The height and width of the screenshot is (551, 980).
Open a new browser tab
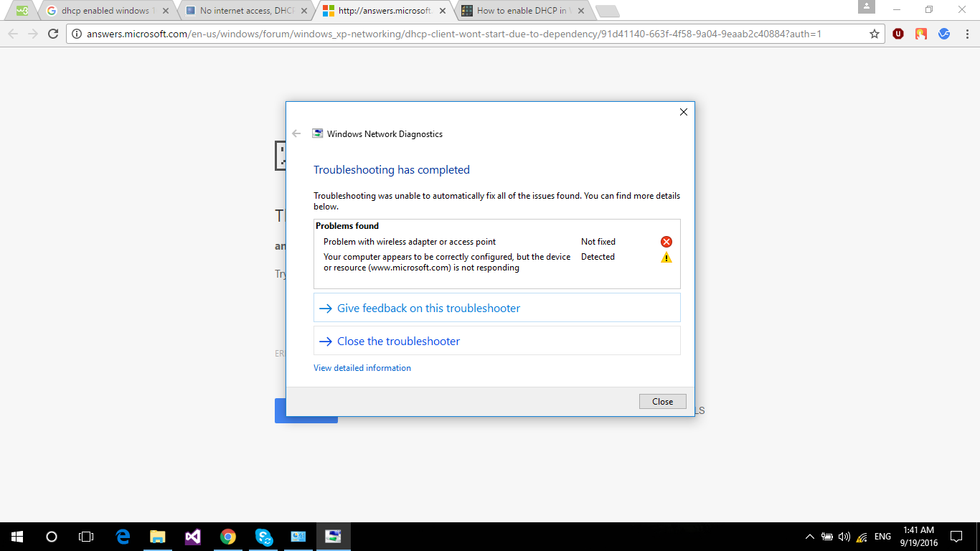[x=607, y=11]
